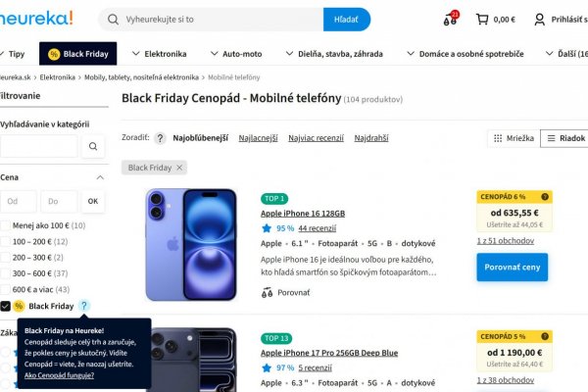Click the Porovnať ceny button
The height and width of the screenshot is (392, 588).
point(512,267)
